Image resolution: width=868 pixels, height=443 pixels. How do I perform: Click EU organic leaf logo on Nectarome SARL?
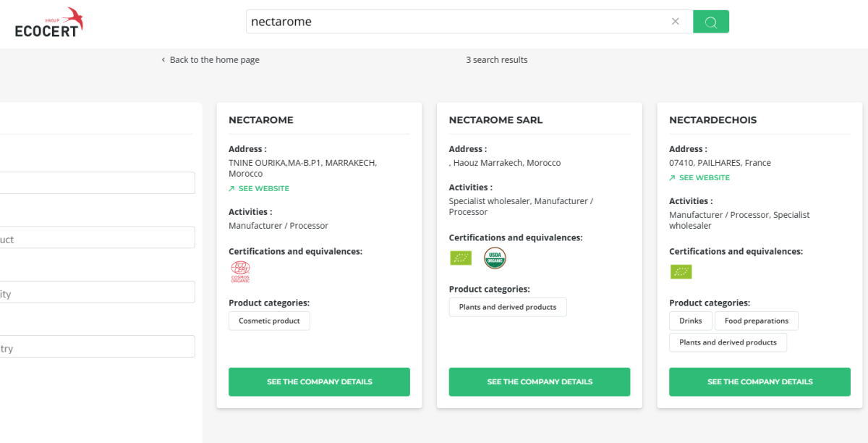[x=461, y=258]
